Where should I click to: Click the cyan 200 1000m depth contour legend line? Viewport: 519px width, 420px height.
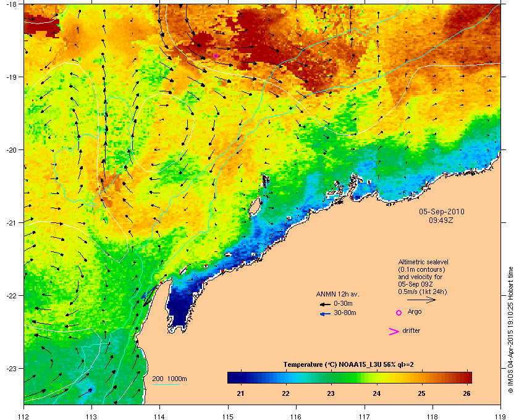pyautogui.click(x=166, y=384)
